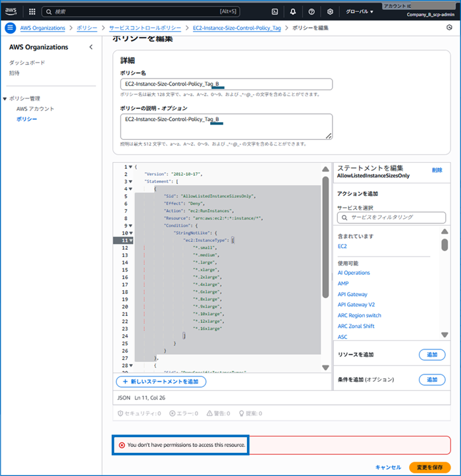This screenshot has width=461, height=476.
Task: Click the down arrow of the service list scrollbar
Action: (x=445, y=335)
